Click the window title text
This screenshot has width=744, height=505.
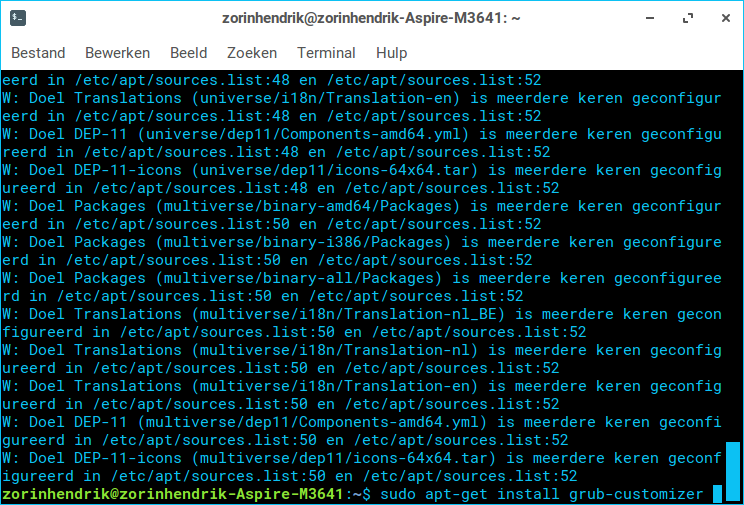[371, 19]
